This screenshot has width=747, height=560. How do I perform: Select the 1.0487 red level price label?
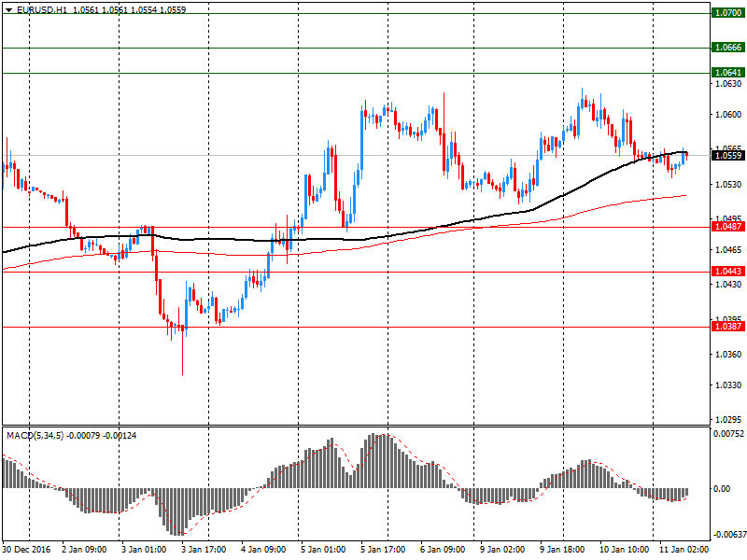(x=728, y=226)
